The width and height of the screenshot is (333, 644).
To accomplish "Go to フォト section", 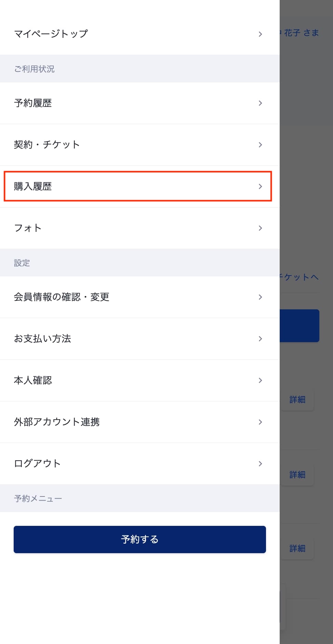I will pyautogui.click(x=139, y=228).
